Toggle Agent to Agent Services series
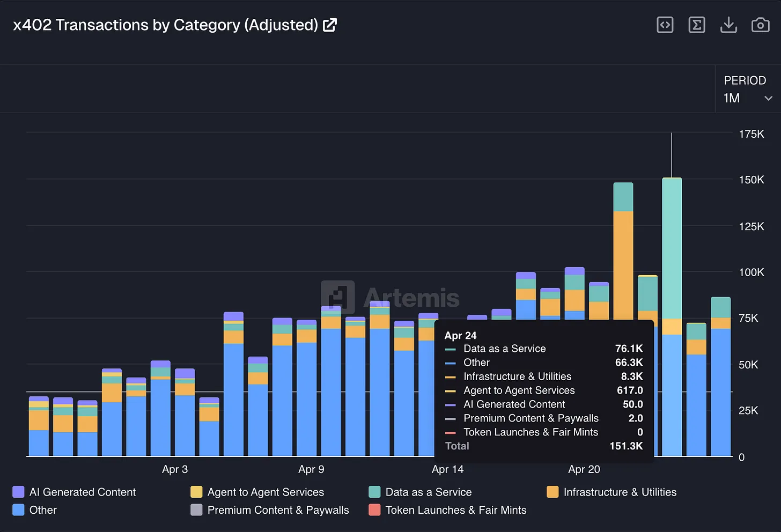The height and width of the screenshot is (532, 781). (x=266, y=492)
